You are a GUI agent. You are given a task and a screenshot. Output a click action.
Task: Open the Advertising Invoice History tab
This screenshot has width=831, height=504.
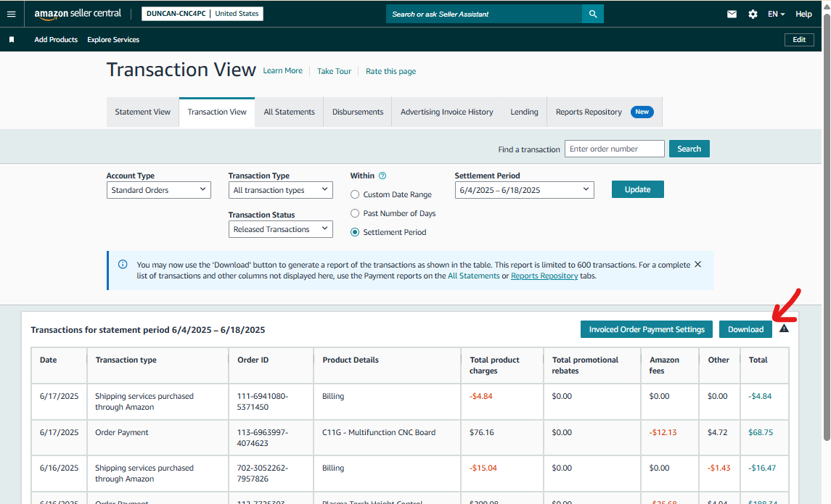(447, 112)
